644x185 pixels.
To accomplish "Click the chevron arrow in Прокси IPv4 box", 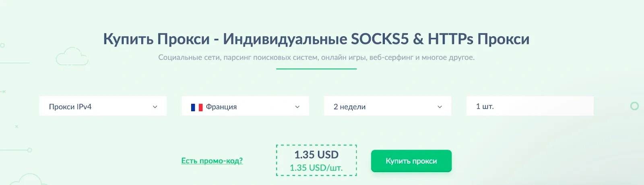I will point(155,107).
